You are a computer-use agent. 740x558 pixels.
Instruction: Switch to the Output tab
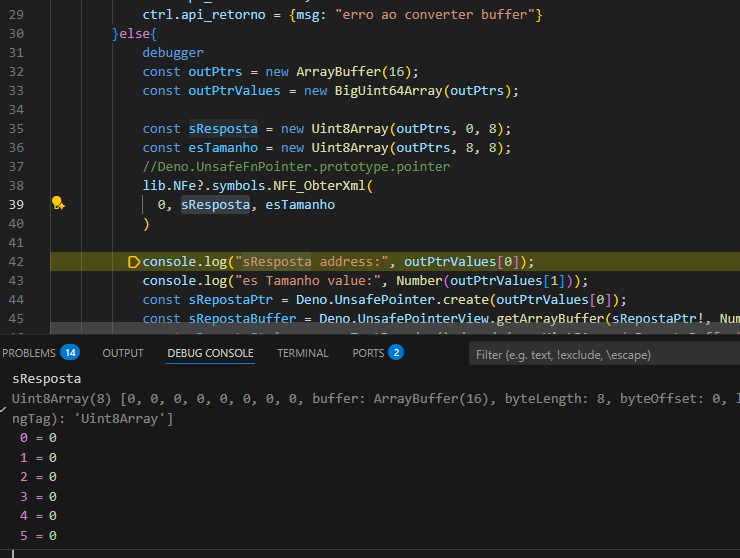[x=123, y=353]
